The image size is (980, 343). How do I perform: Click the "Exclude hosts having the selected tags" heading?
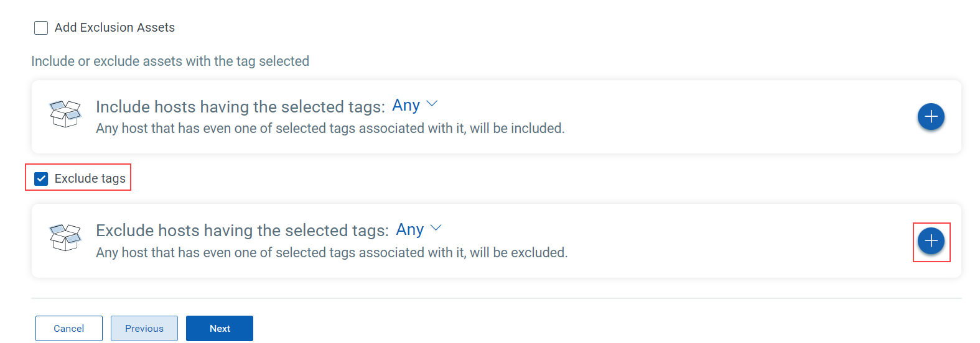pyautogui.click(x=242, y=231)
